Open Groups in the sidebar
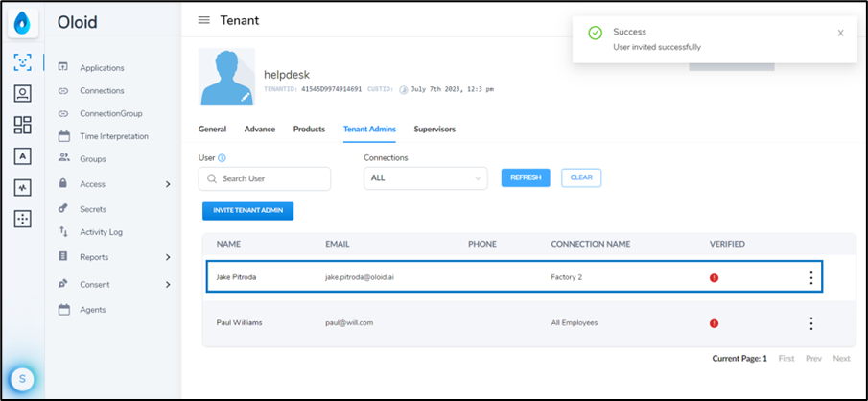The image size is (868, 401). [92, 159]
